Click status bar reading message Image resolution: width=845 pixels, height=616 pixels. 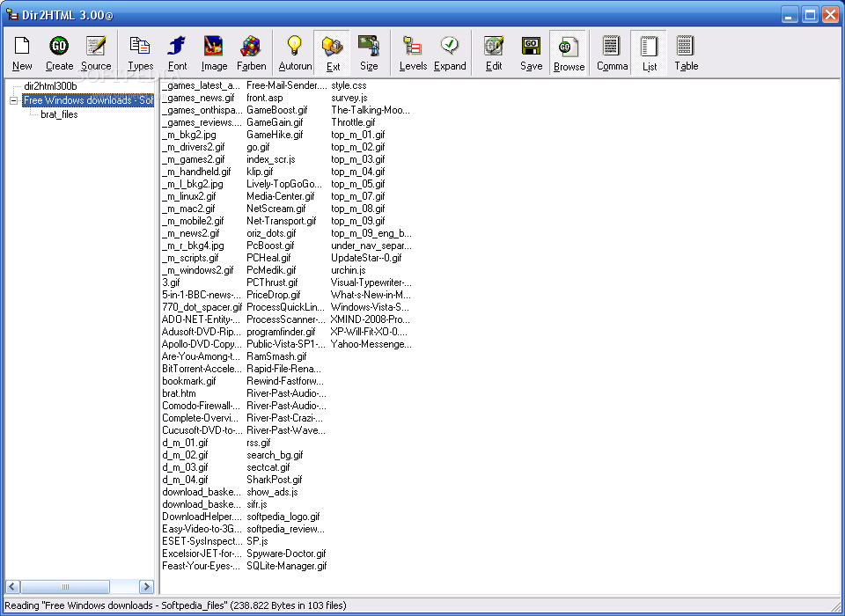176,605
